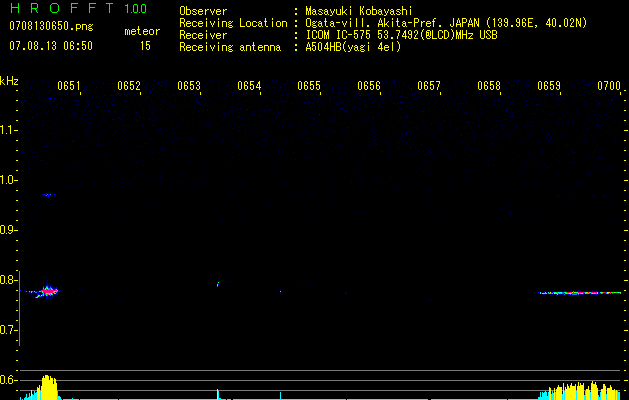Click the 0656 time axis marker
Viewport: 629px width, 400px height.
click(x=369, y=86)
